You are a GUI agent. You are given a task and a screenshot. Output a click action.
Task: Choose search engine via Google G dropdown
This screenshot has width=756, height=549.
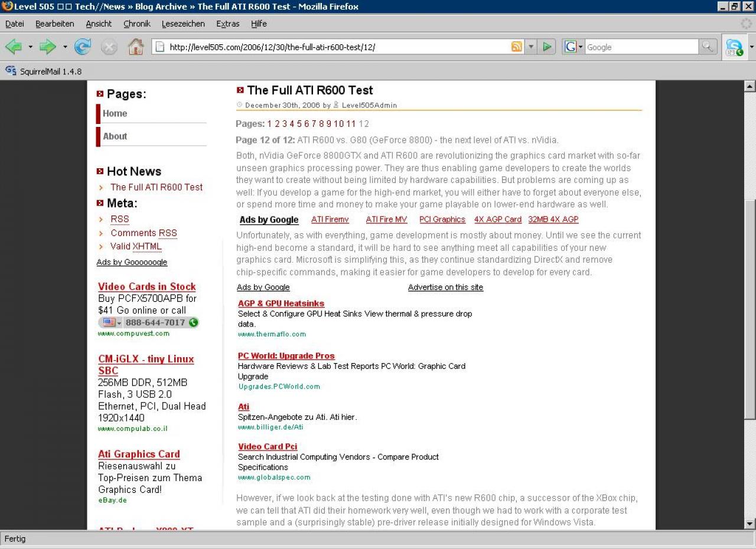573,47
